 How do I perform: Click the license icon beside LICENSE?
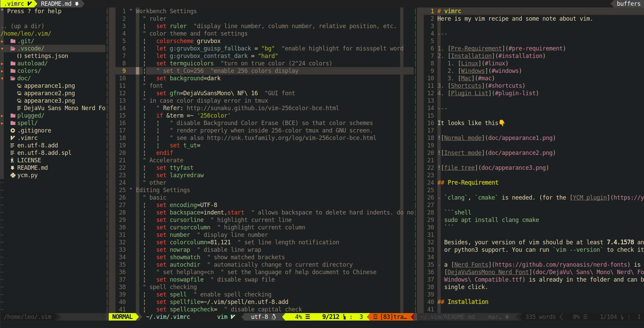[13, 160]
